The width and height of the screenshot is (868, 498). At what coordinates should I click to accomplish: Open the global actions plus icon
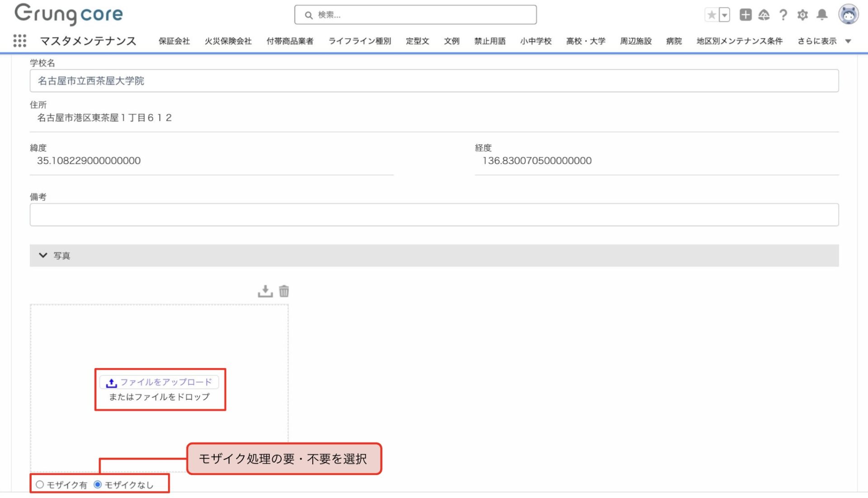745,15
